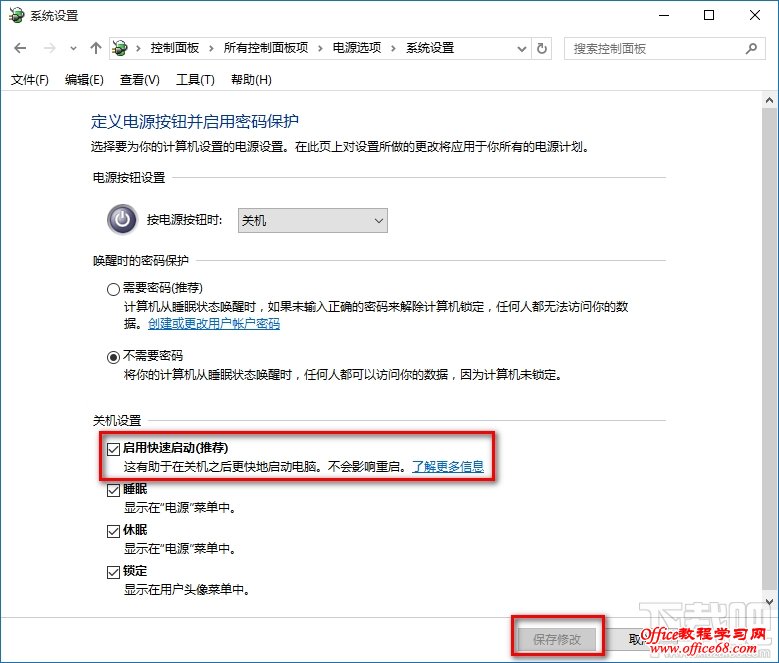Viewport: 779px width, 663px height.
Task: Minimize the 系统设置 window
Action: [664, 15]
